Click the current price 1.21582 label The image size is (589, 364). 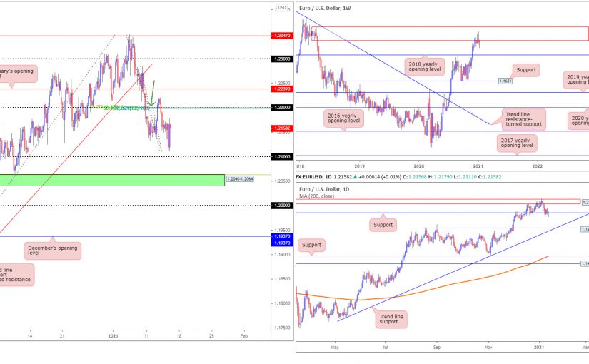281,129
